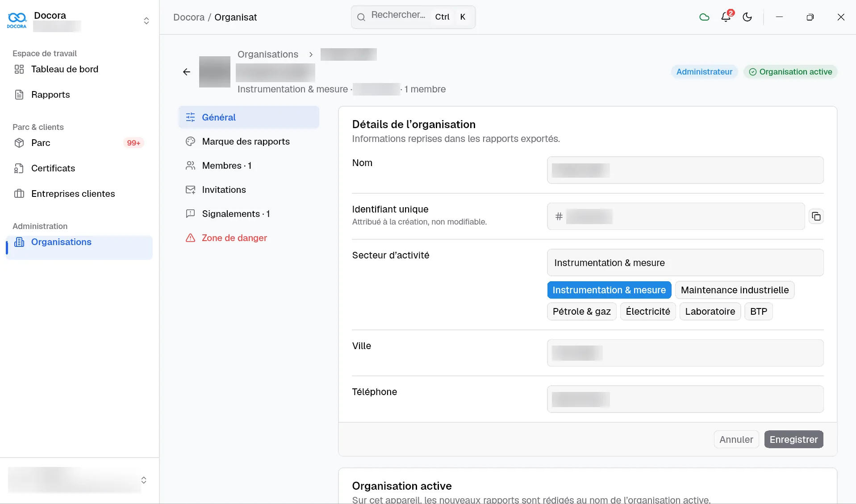Viewport: 856px width, 504px height.
Task: Click the Organisations building icon
Action: click(x=19, y=242)
